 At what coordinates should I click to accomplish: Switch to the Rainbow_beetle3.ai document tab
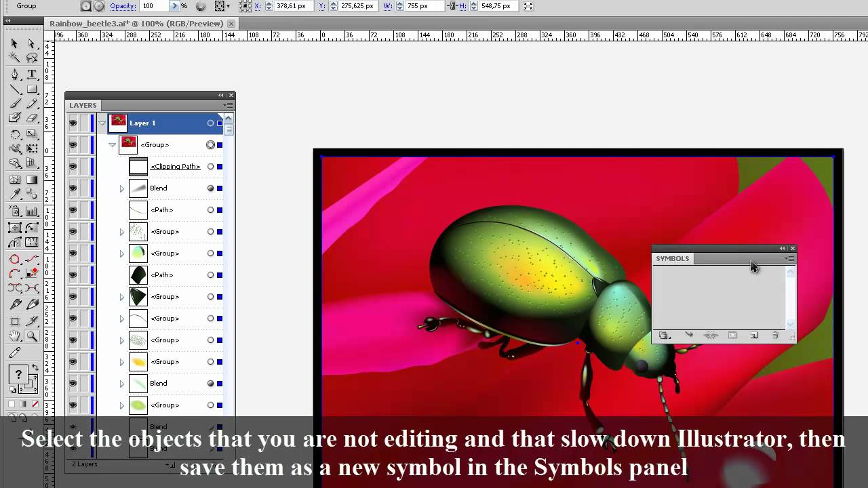pos(136,24)
